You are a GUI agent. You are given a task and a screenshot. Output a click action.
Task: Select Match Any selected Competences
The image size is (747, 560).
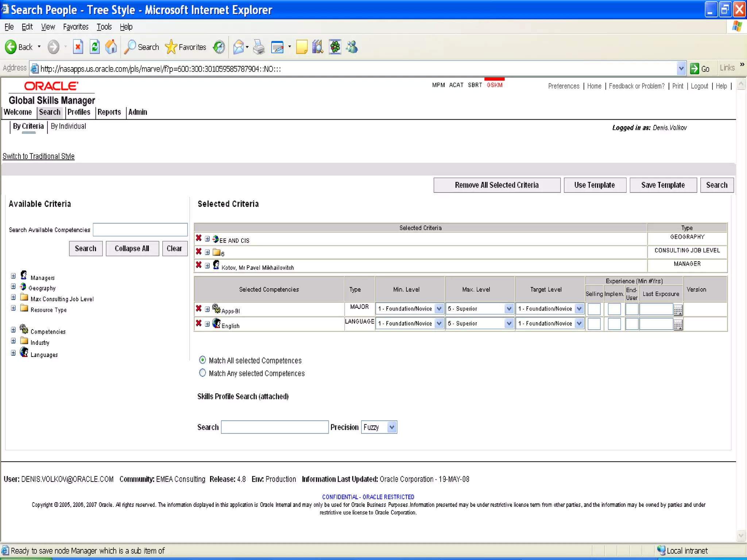click(202, 373)
